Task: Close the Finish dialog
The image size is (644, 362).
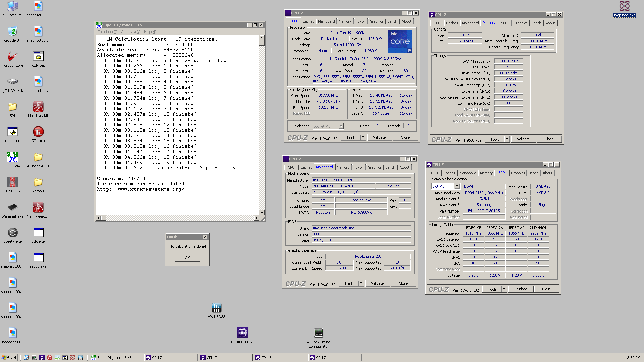Action: click(205, 237)
